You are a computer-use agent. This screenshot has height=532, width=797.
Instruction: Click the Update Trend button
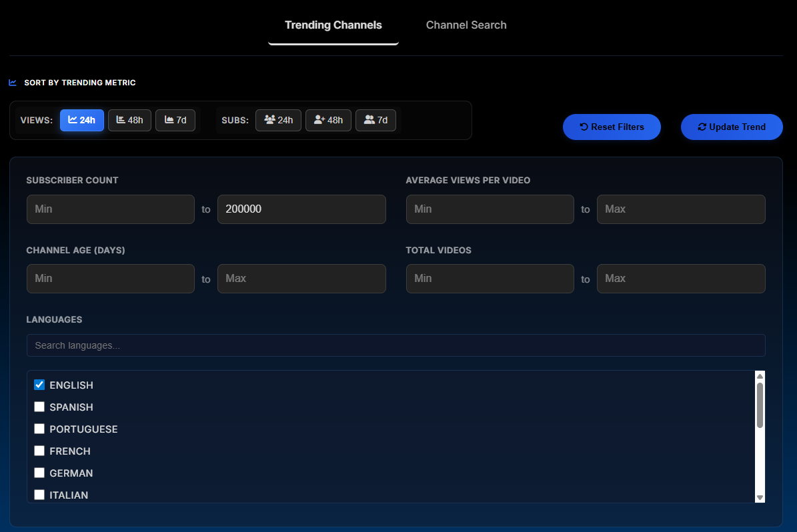(x=732, y=127)
